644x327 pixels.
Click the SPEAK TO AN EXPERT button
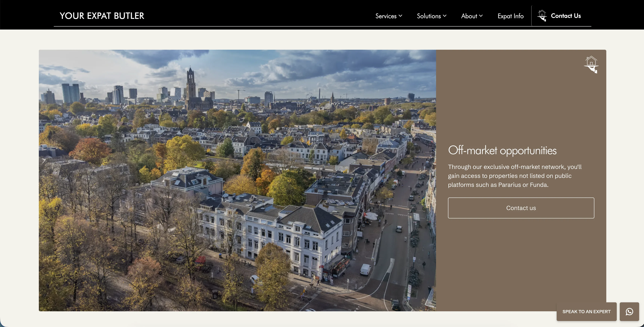pos(587,311)
